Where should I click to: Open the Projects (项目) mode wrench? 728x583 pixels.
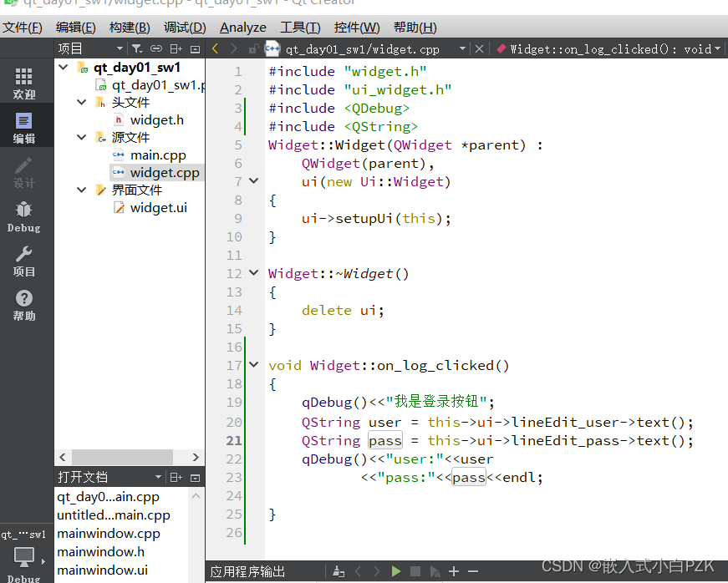pyautogui.click(x=23, y=261)
